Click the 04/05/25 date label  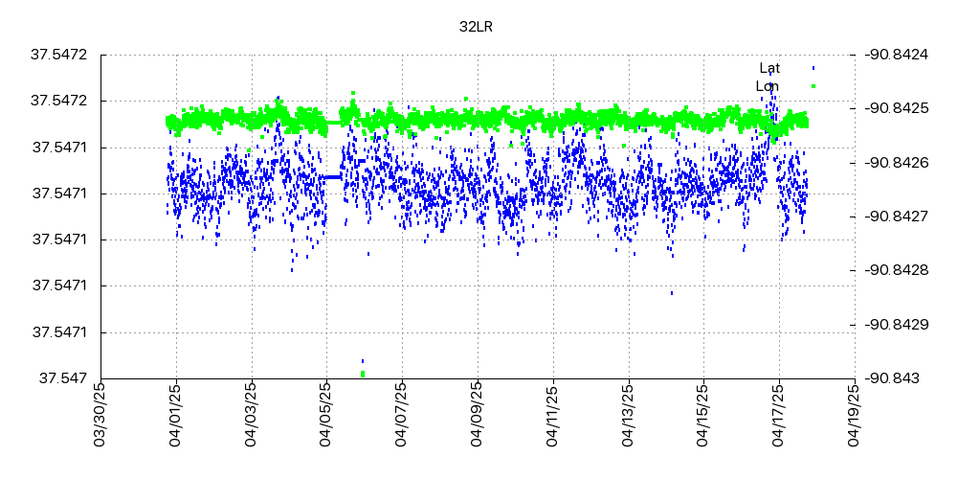point(324,413)
